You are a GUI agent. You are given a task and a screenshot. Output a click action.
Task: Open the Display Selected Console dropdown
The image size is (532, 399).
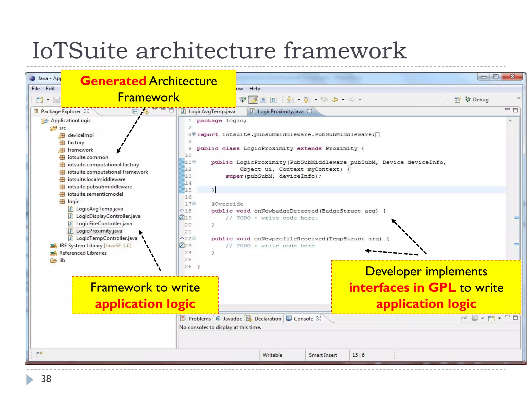(x=483, y=318)
